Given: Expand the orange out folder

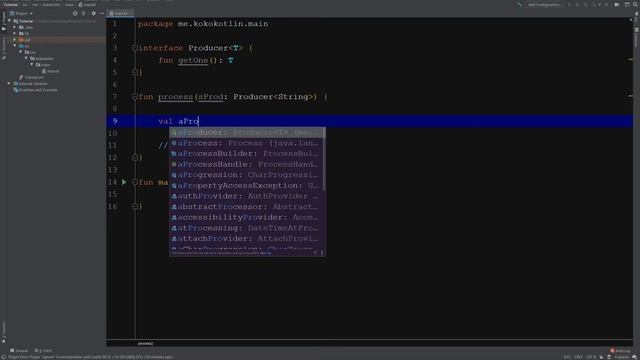Looking at the screenshot, I should click(x=15, y=40).
